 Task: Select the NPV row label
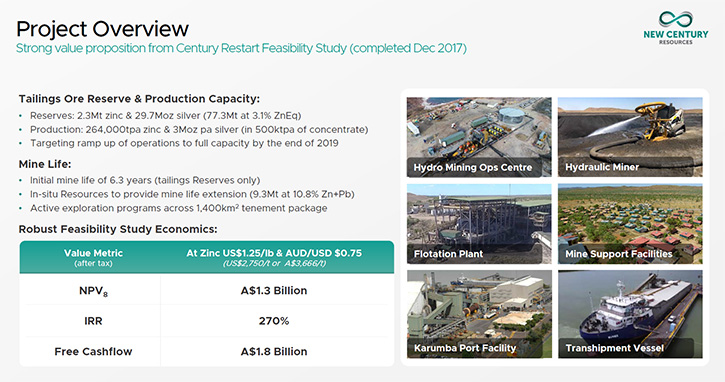click(x=93, y=291)
